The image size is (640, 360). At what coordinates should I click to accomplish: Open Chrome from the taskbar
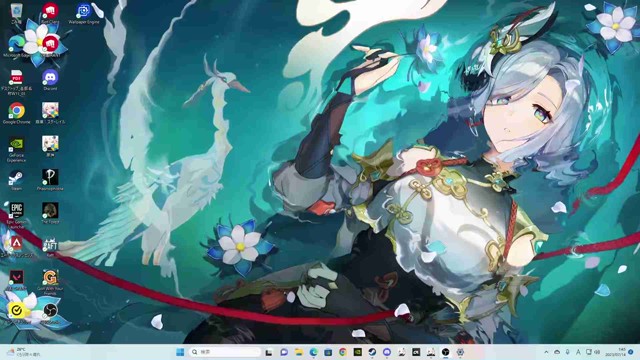343,352
